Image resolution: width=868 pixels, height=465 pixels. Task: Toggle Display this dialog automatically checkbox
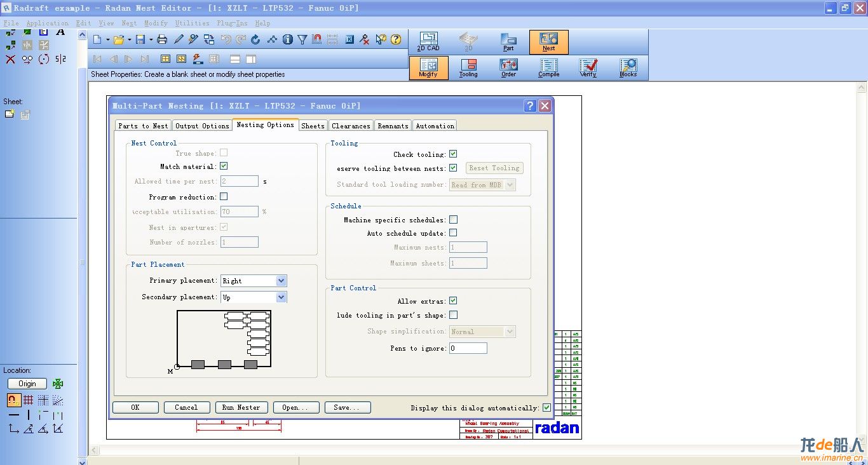[x=546, y=407]
